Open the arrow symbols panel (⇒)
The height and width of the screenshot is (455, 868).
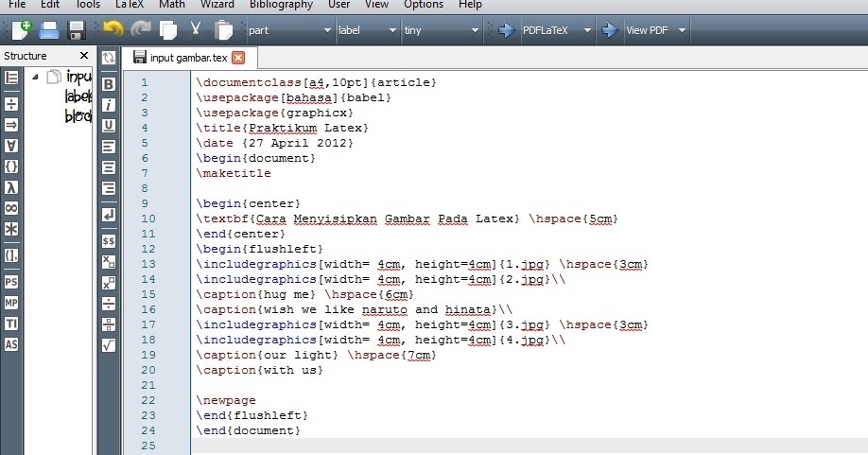click(x=11, y=125)
